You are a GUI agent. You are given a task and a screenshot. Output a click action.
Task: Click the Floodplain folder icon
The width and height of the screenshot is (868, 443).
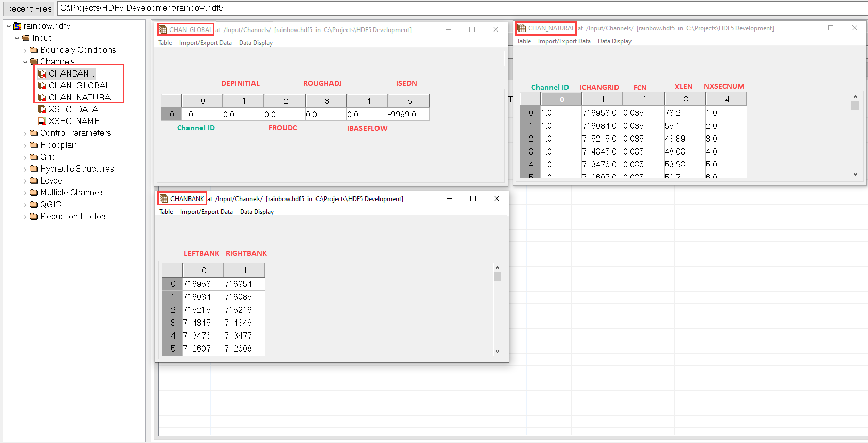34,145
